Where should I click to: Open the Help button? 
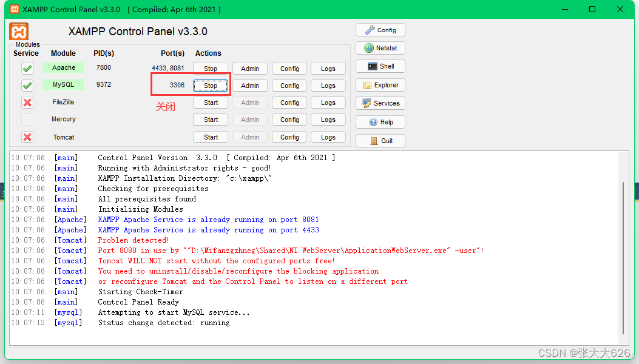(380, 122)
